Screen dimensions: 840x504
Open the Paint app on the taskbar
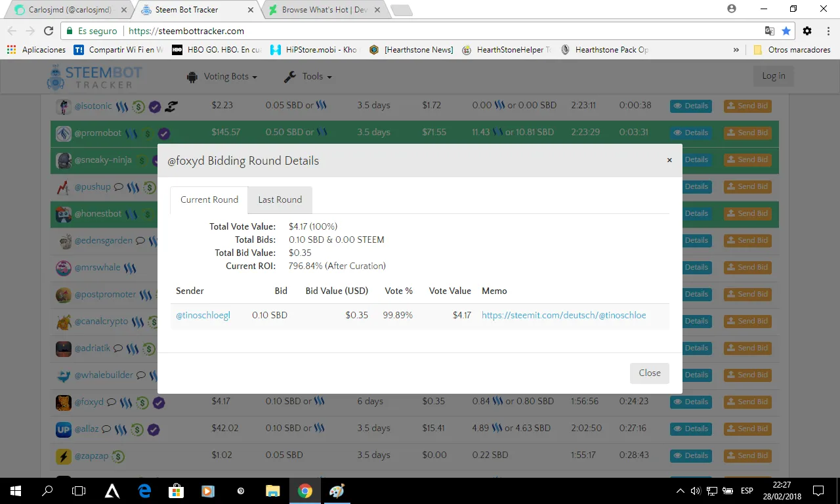(337, 490)
